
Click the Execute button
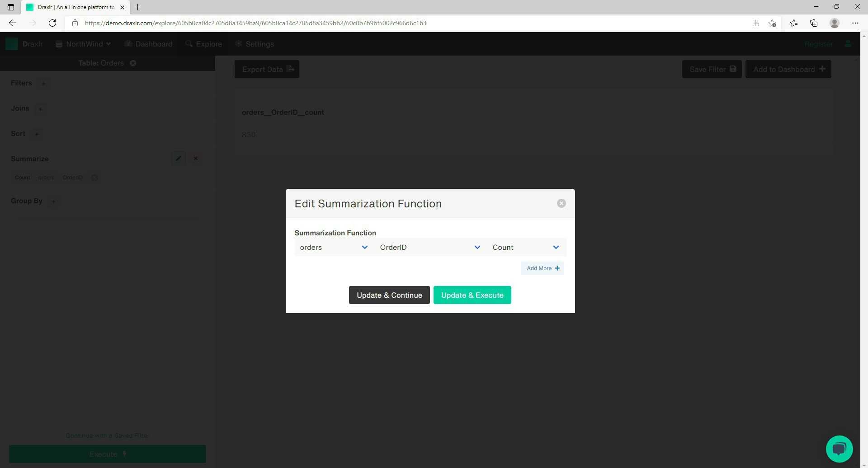[x=108, y=454]
